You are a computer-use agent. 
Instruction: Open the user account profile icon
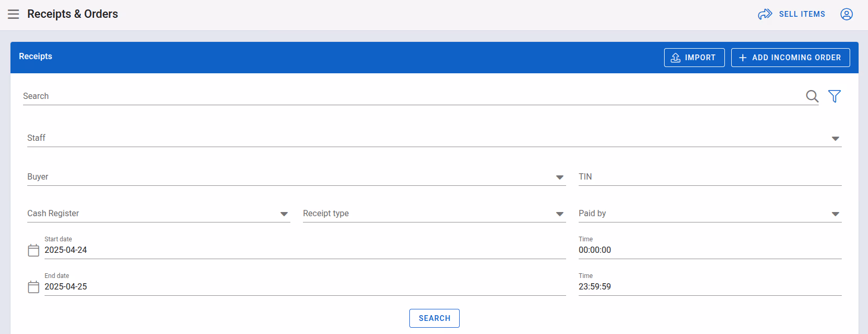tap(847, 14)
